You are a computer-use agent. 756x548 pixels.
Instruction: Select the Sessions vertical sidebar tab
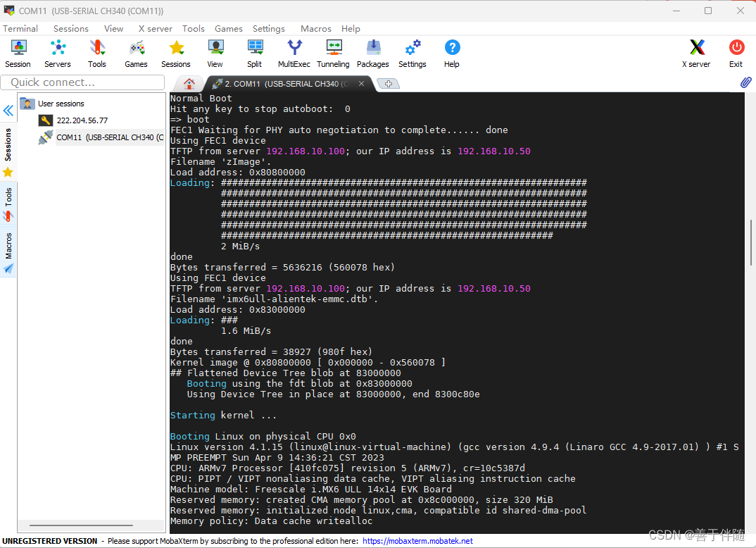point(8,151)
